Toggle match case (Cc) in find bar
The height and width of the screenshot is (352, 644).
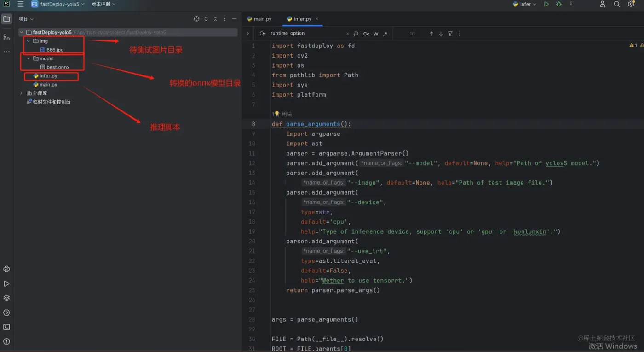click(x=366, y=34)
